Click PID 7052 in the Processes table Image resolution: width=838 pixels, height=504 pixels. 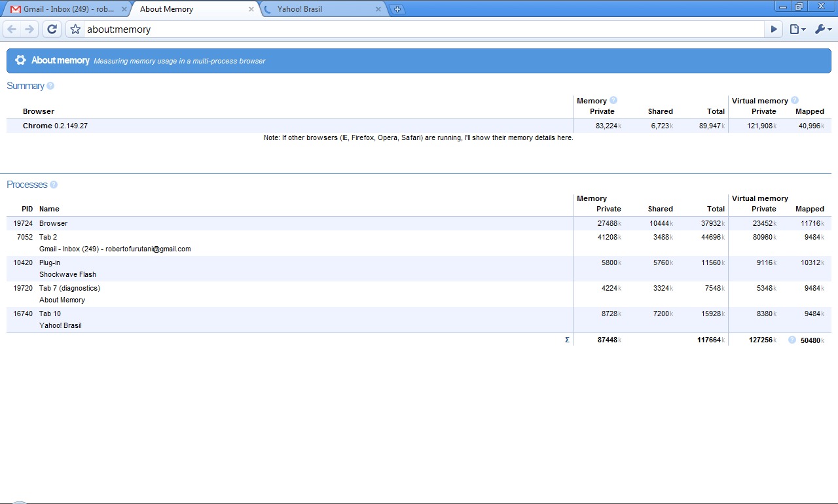25,237
